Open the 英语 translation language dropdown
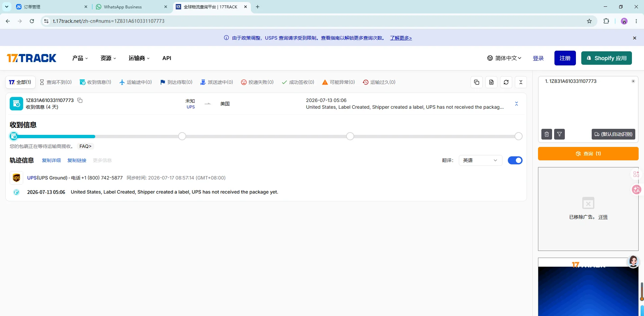Image resolution: width=644 pixels, height=316 pixels. (x=480, y=160)
